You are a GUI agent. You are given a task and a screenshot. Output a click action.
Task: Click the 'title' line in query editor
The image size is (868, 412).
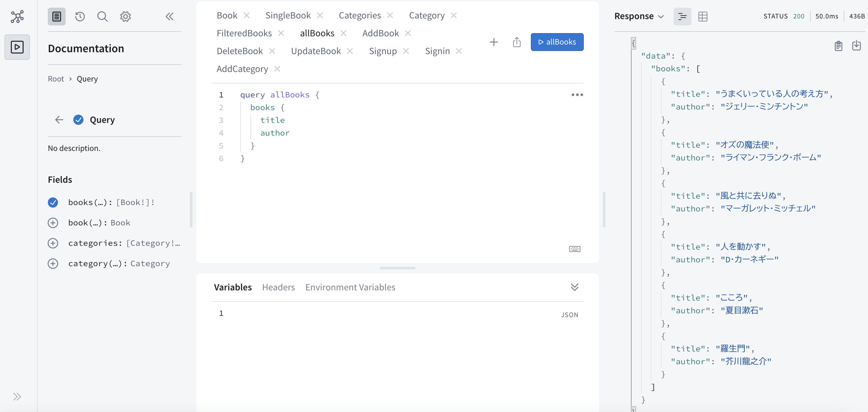tap(272, 120)
